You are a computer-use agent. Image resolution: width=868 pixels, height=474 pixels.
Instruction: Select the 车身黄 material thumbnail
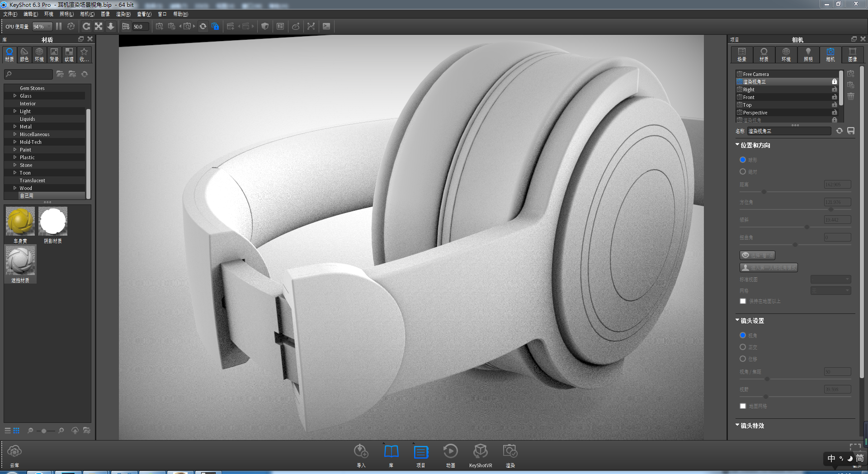tap(19, 221)
